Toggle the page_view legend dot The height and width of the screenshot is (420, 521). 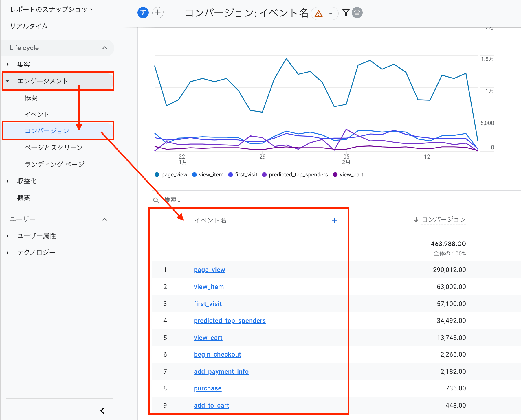click(157, 175)
